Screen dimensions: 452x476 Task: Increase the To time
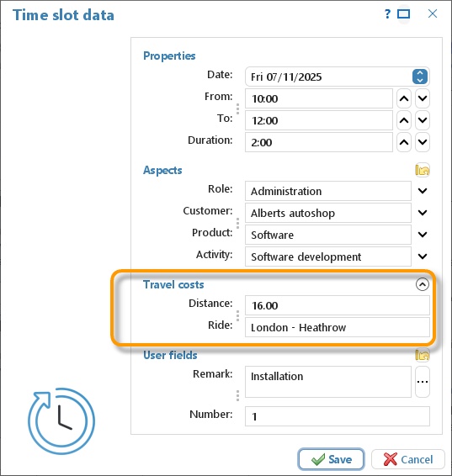[x=404, y=120]
